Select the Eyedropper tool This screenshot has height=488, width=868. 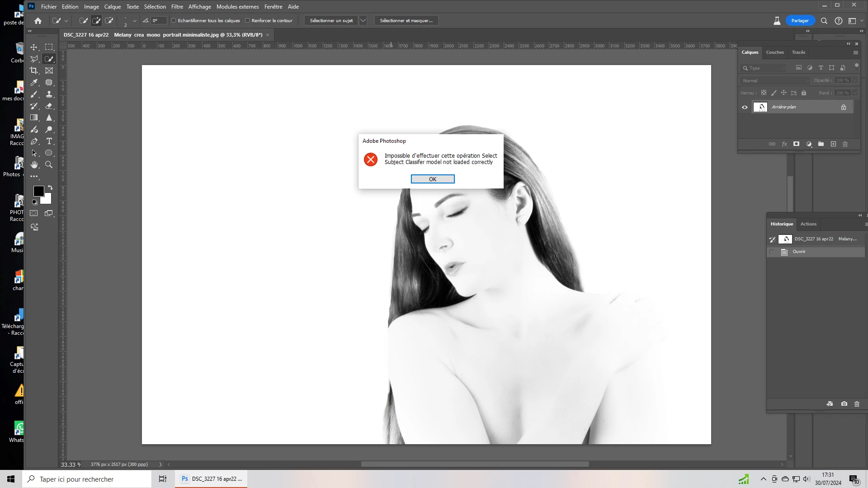pos(34,82)
